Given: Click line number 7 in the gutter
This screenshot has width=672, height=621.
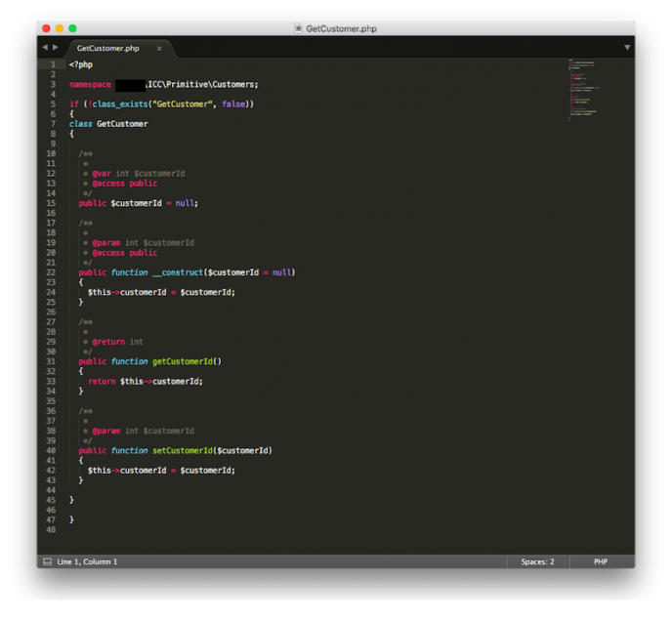Looking at the screenshot, I should coord(53,124).
